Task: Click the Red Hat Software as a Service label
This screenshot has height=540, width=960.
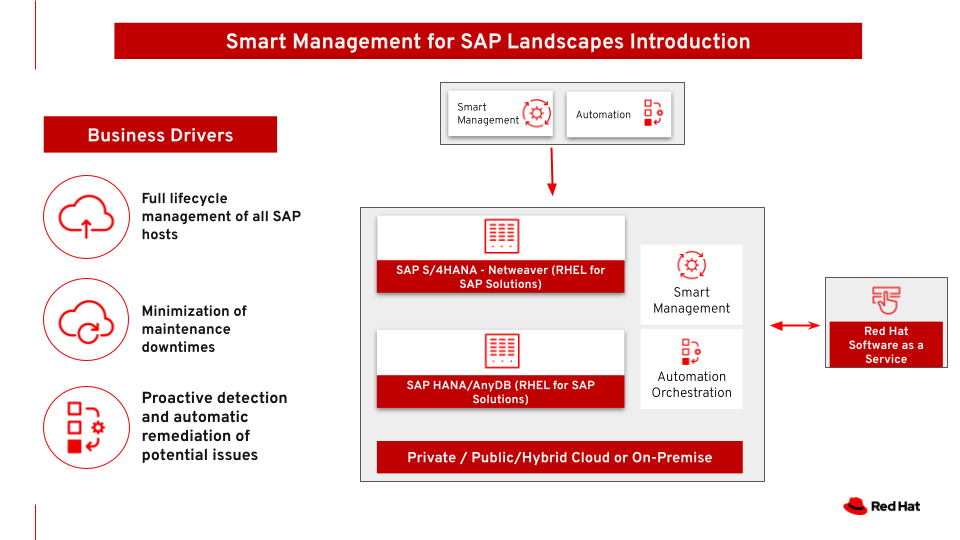Action: point(886,345)
